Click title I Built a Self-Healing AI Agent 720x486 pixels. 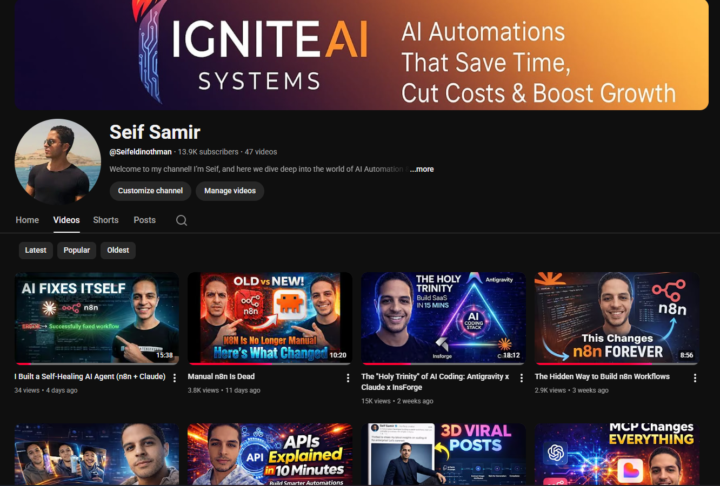(90, 376)
